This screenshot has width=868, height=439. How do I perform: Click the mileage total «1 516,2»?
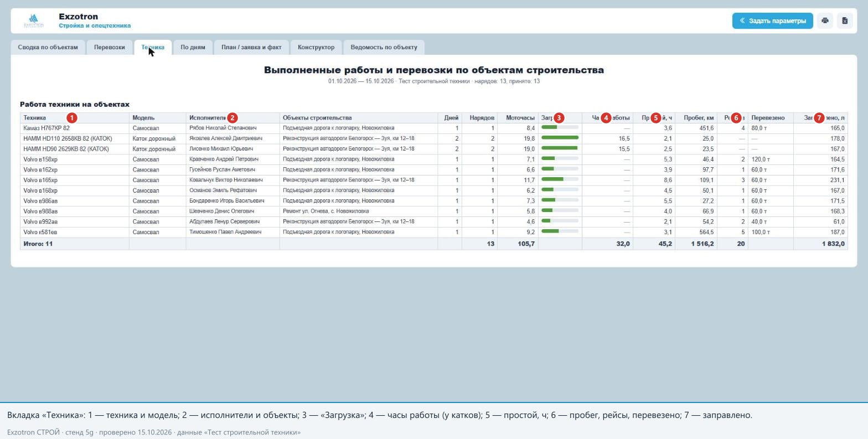tap(702, 244)
